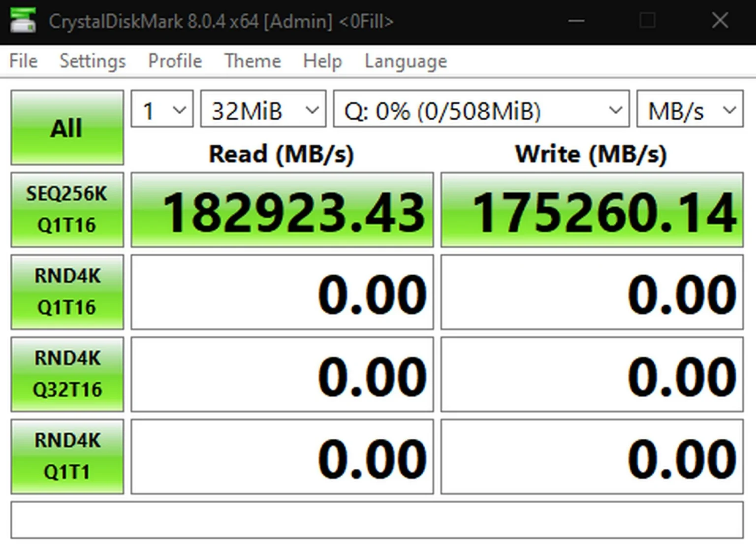
Task: Click the sequential read result 182923.43
Action: (282, 210)
